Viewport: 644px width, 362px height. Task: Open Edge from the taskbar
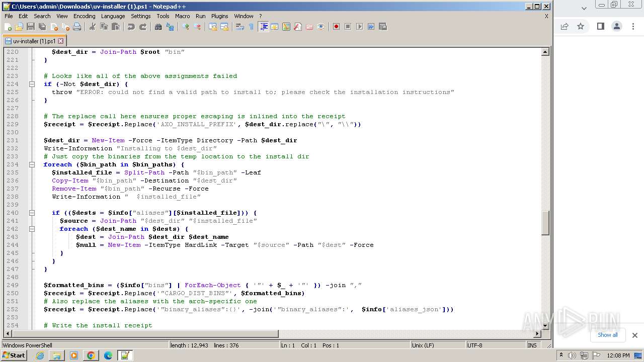pos(108,355)
